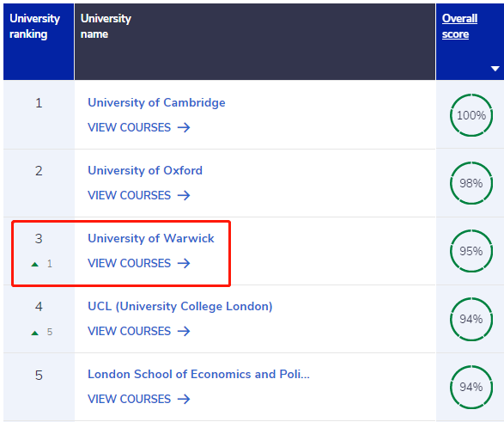
Task: Click arrow icon beside LSE View Courses
Action: 184,399
